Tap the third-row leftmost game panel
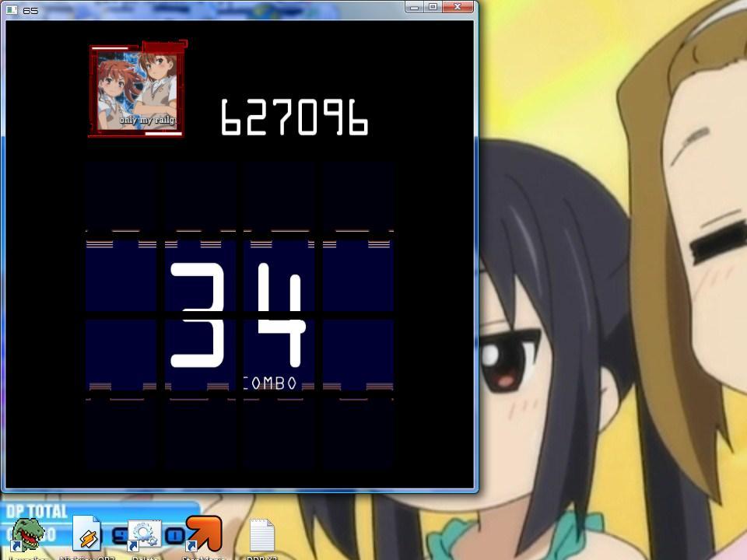The height and width of the screenshot is (560, 747). pos(121,355)
